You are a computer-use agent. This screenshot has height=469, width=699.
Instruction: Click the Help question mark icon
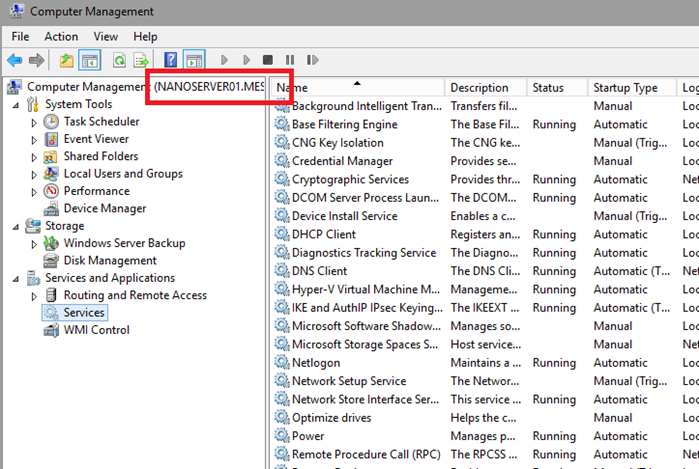pos(171,60)
